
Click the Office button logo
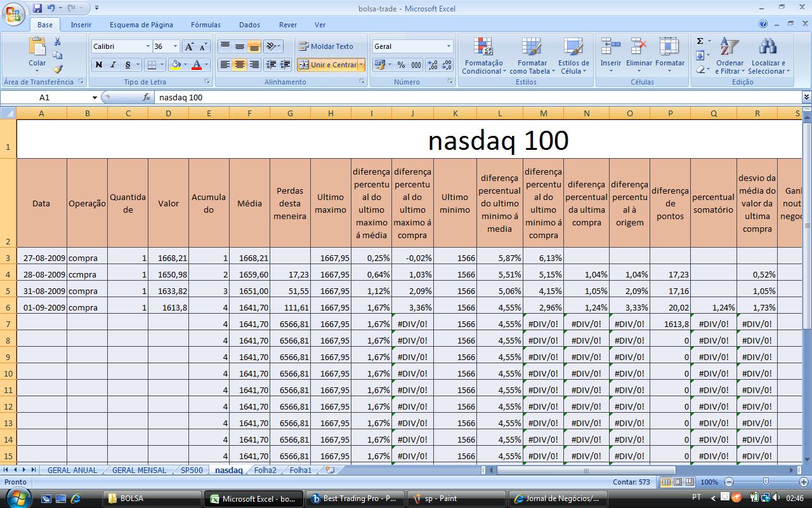(x=14, y=14)
